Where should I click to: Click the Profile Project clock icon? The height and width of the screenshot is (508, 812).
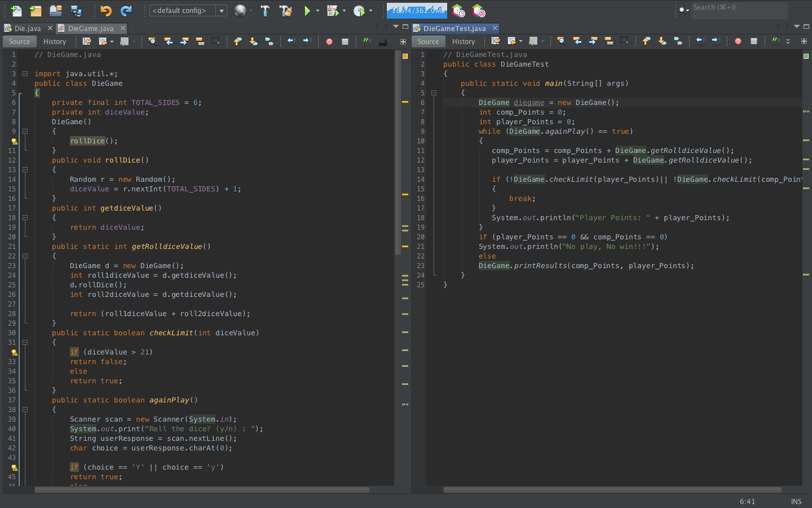[359, 11]
